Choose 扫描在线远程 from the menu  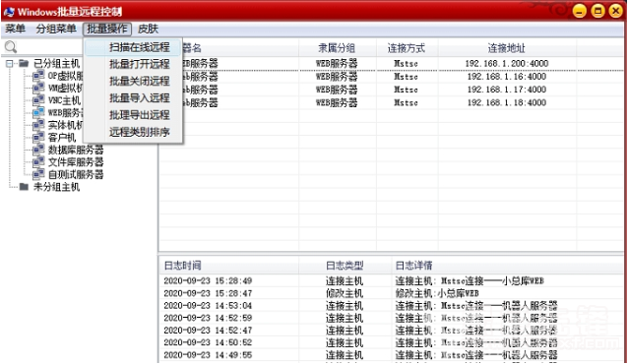(x=140, y=47)
